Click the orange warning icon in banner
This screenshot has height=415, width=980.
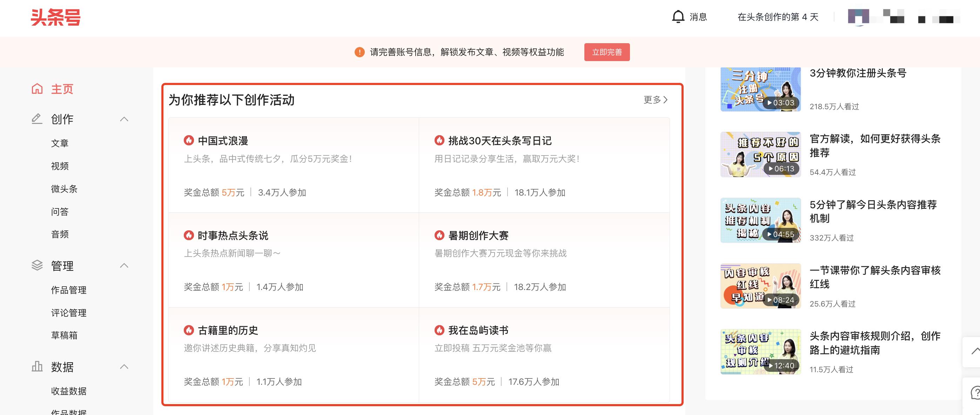point(359,52)
